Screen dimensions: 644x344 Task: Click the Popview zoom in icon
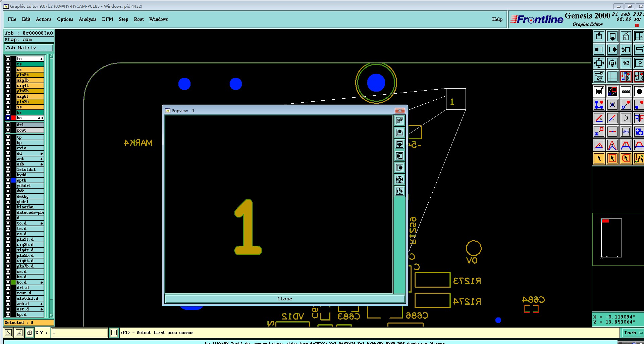pyautogui.click(x=399, y=179)
